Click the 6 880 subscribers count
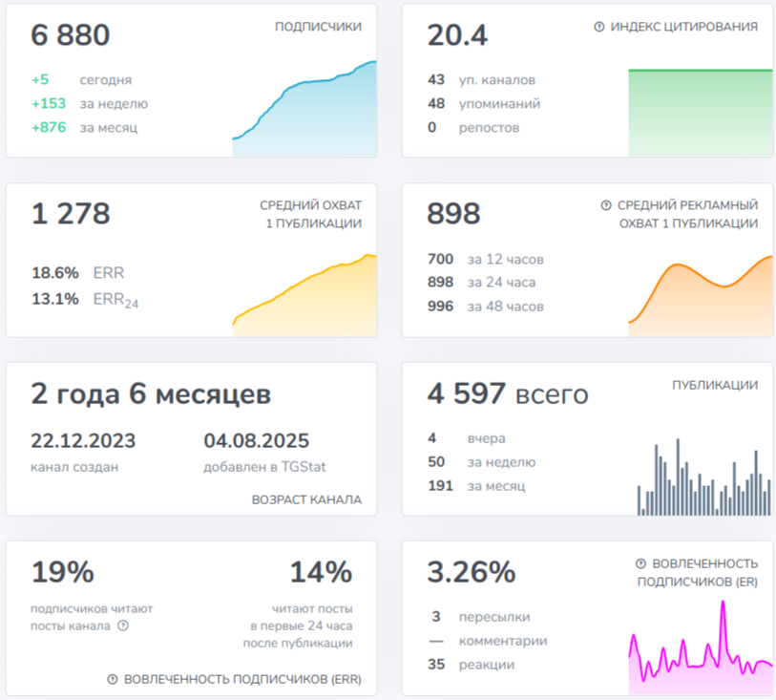 (x=71, y=35)
